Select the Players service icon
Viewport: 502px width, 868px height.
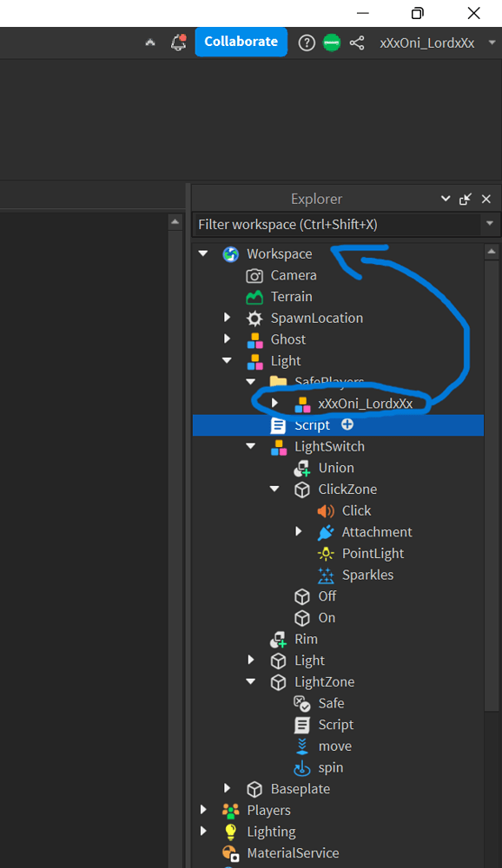pyautogui.click(x=230, y=811)
